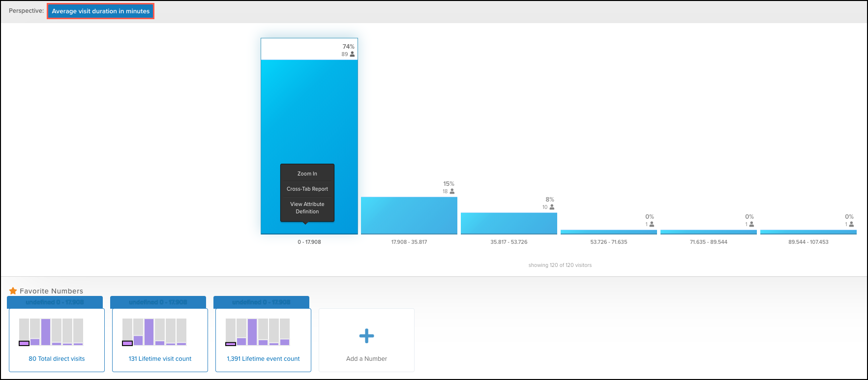Click the orange Favorite Numbers star icon
Image resolution: width=868 pixels, height=380 pixels.
13,291
